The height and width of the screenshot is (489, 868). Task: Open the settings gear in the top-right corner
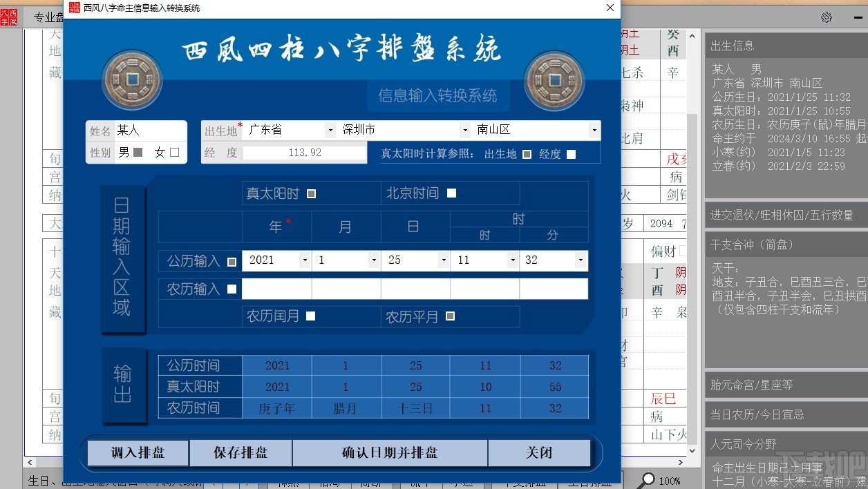point(827,17)
